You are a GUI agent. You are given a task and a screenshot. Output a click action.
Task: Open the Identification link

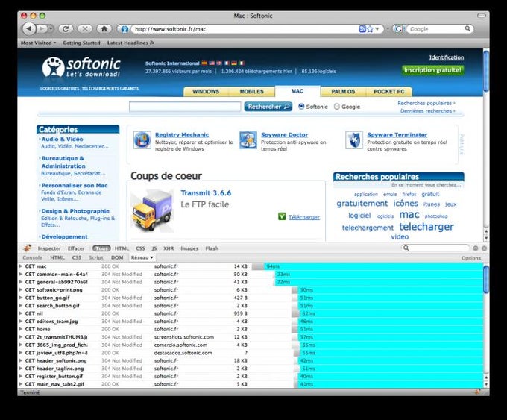(x=446, y=57)
